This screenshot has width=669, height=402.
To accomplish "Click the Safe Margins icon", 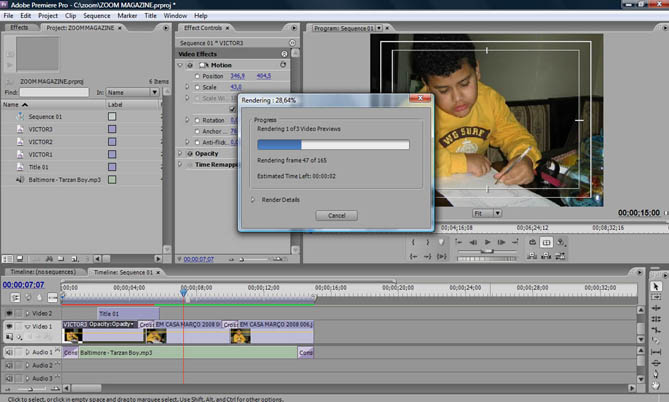I will click(546, 243).
